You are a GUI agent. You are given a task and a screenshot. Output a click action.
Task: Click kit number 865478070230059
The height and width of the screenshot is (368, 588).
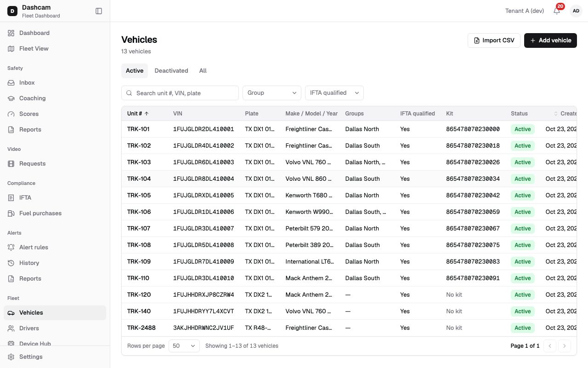tap(473, 212)
